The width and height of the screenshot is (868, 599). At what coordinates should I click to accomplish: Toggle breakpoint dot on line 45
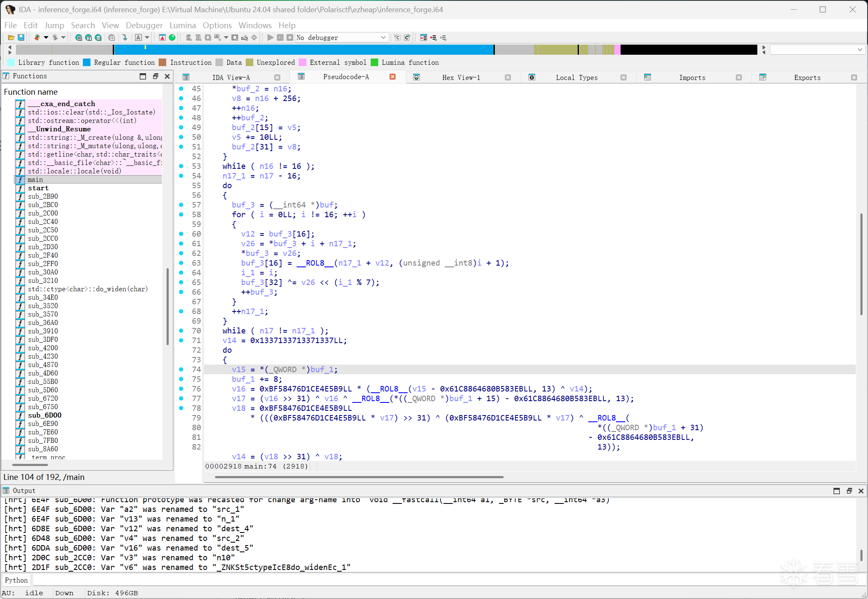click(x=181, y=88)
